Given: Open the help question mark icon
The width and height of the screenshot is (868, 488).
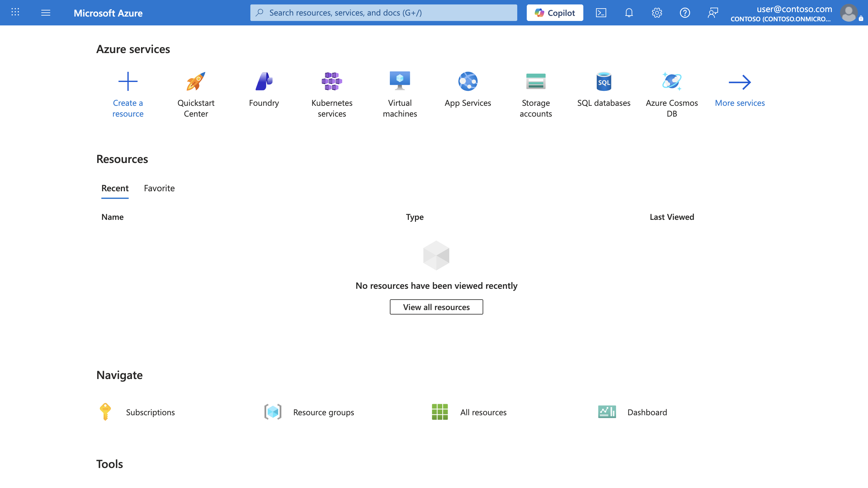Looking at the screenshot, I should point(685,12).
